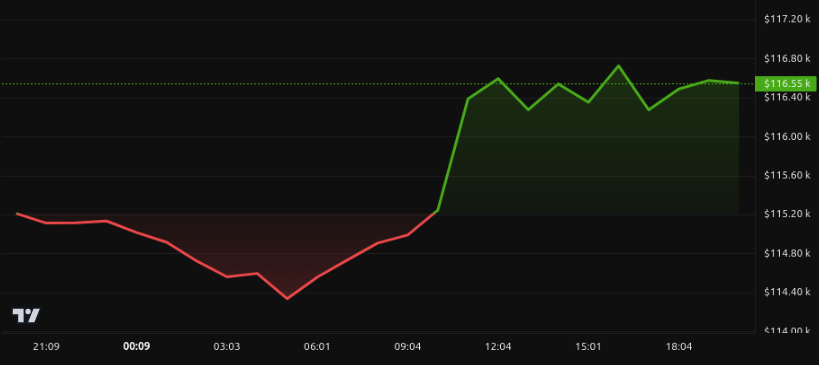Select the $114.80 k price axis label
This screenshot has height=365, width=819.
click(x=787, y=253)
